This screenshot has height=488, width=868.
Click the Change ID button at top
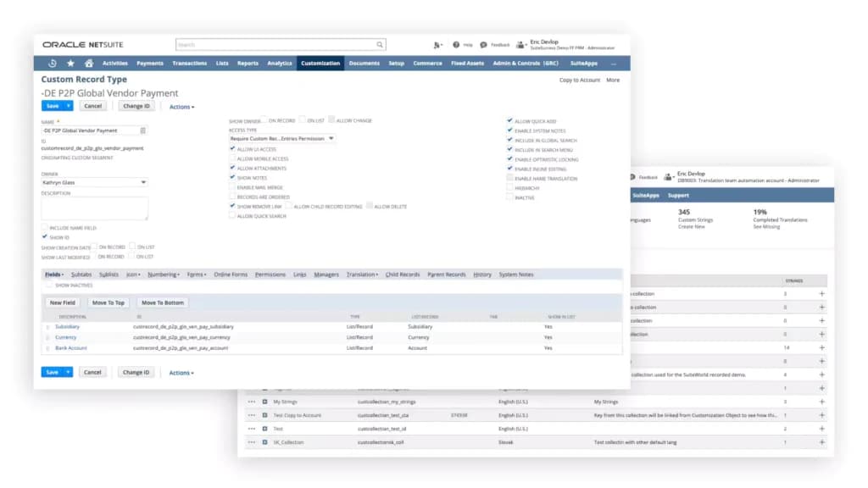[x=136, y=106]
